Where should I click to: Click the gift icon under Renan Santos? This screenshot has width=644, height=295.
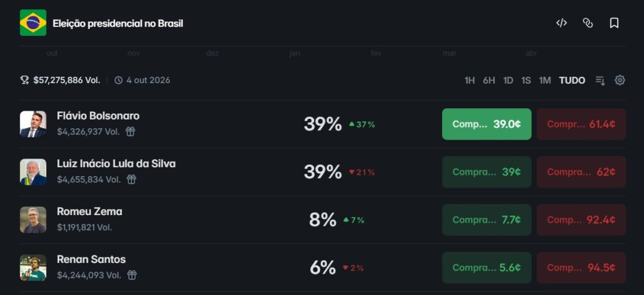(x=131, y=275)
